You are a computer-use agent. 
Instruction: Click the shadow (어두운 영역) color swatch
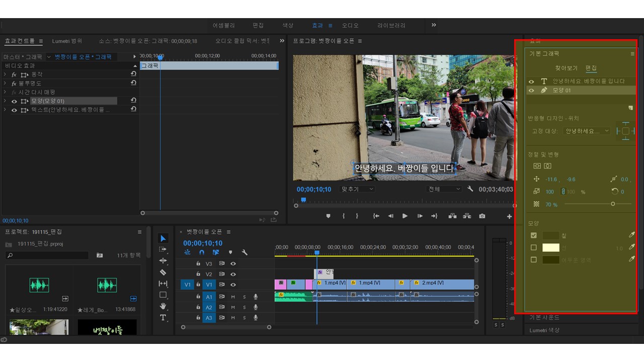click(x=551, y=260)
